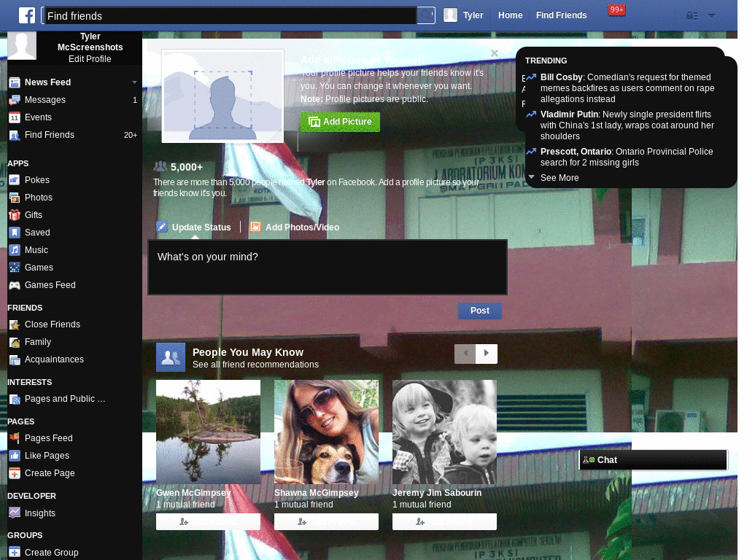Open the Games Feed controller icon

pyautogui.click(x=15, y=285)
